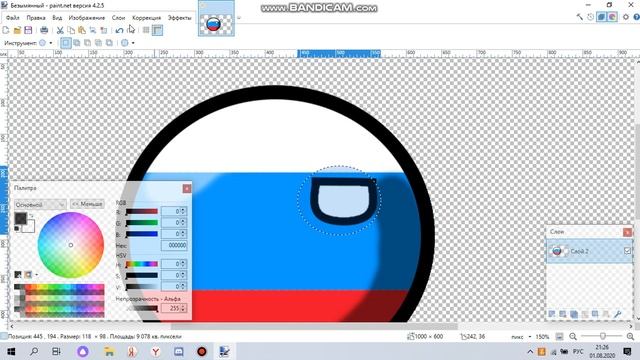Open the help icon menu
Viewport: 640px width, 360px height.
click(636, 17)
